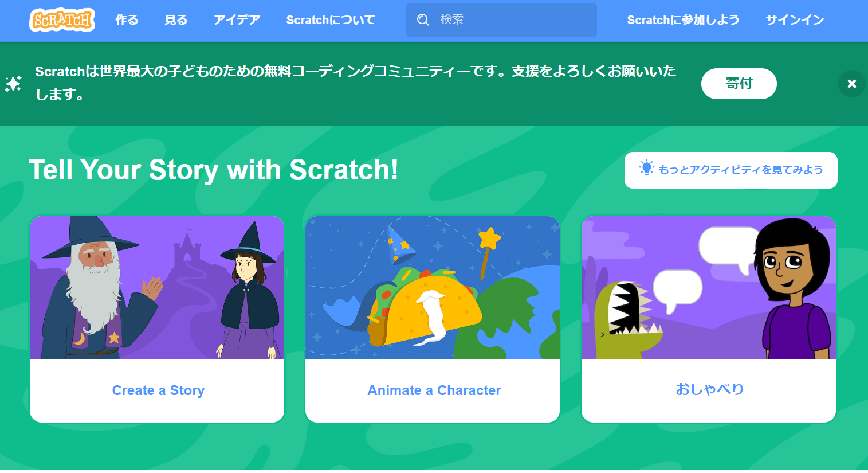Screen dimensions: 868x473
Task: Click the 寄付 donate button
Action: (739, 84)
